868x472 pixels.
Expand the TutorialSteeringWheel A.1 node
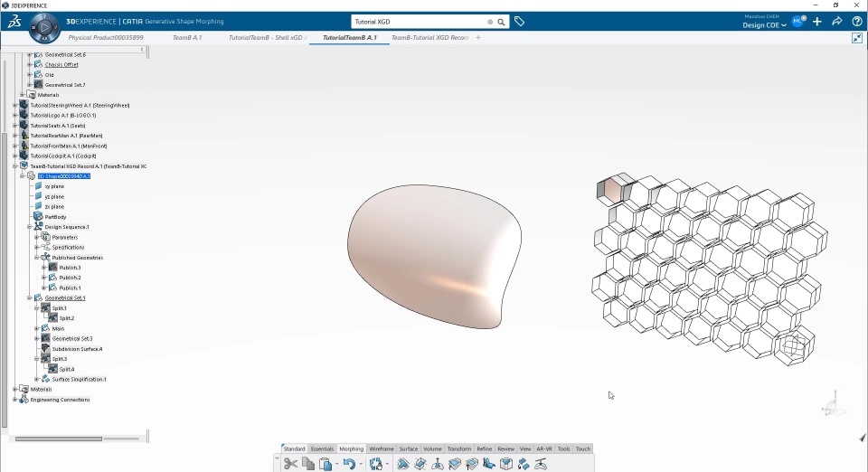coord(15,105)
